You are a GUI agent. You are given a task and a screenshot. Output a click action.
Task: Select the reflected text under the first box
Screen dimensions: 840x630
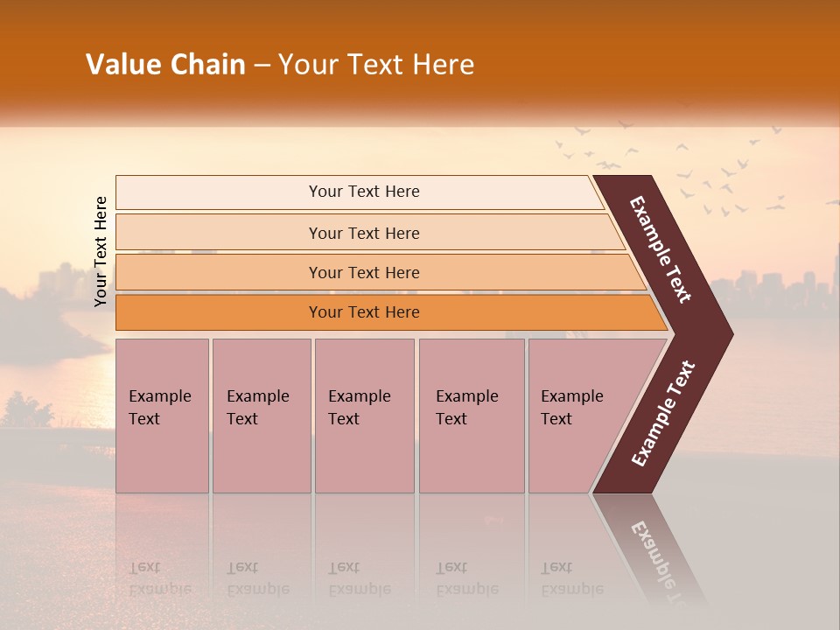[159, 578]
